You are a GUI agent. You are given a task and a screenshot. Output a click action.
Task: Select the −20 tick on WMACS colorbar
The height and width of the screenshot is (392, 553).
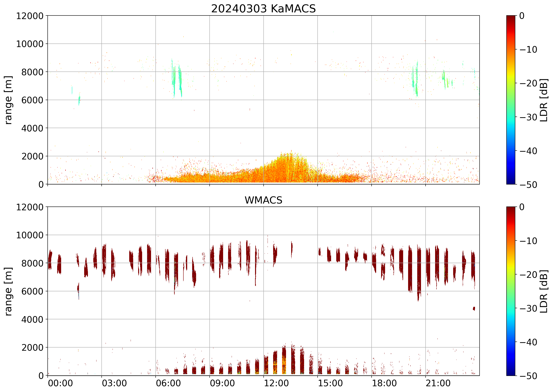click(528, 274)
